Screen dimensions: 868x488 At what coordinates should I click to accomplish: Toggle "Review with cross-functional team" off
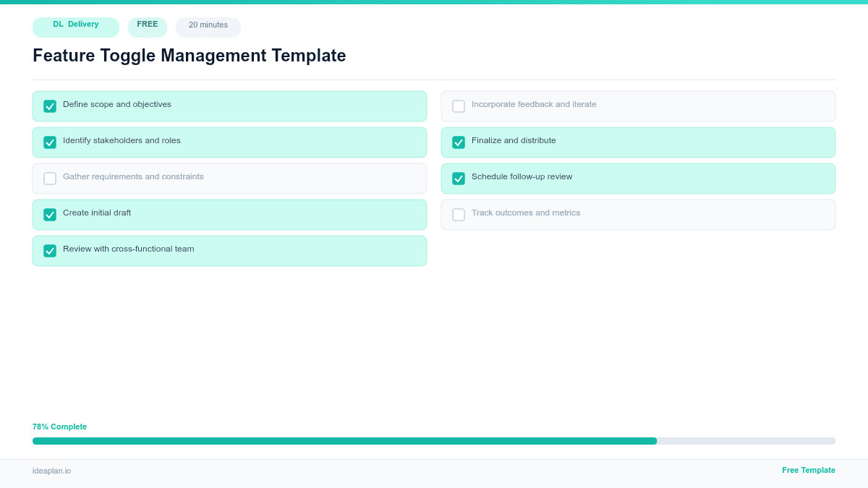[50, 250]
